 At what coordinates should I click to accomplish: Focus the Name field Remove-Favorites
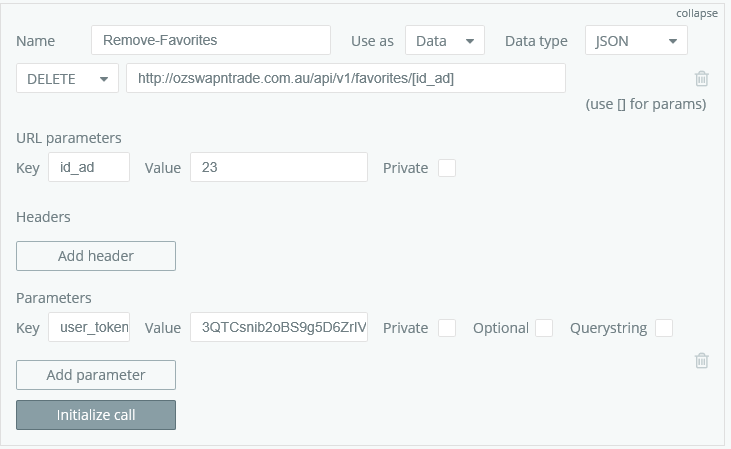tap(210, 41)
